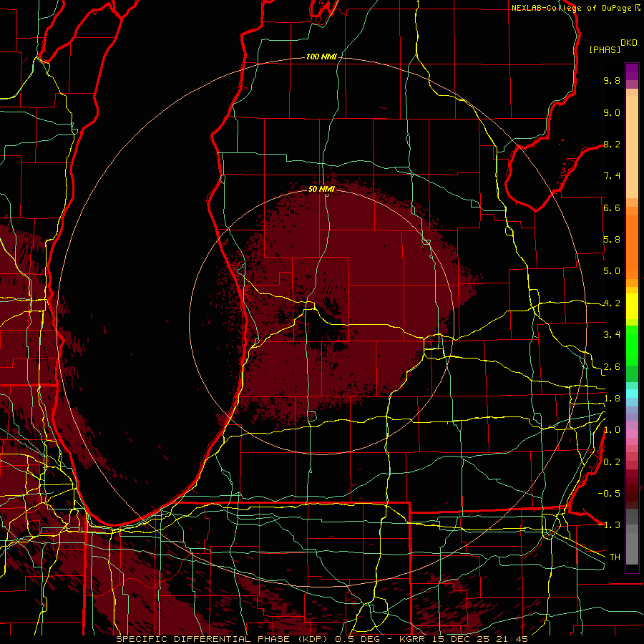Click the 7.4 value on the color scale
The width and height of the screenshot is (644, 644).
click(612, 176)
